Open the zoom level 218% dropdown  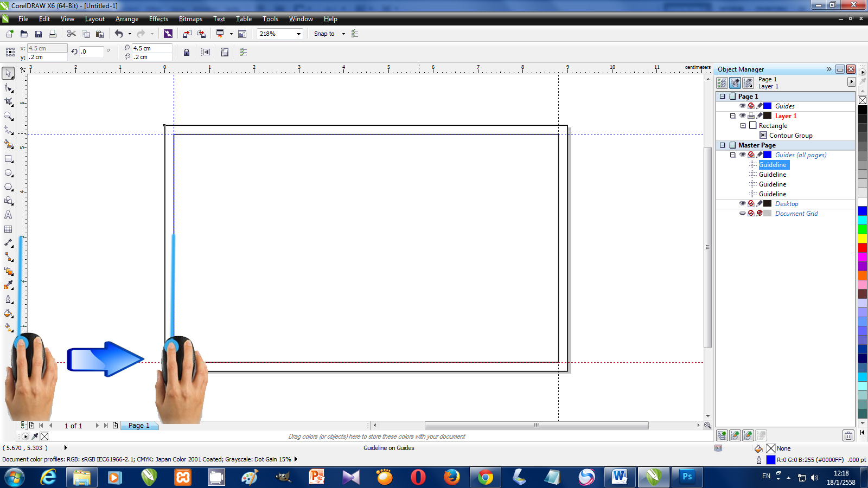pos(298,34)
